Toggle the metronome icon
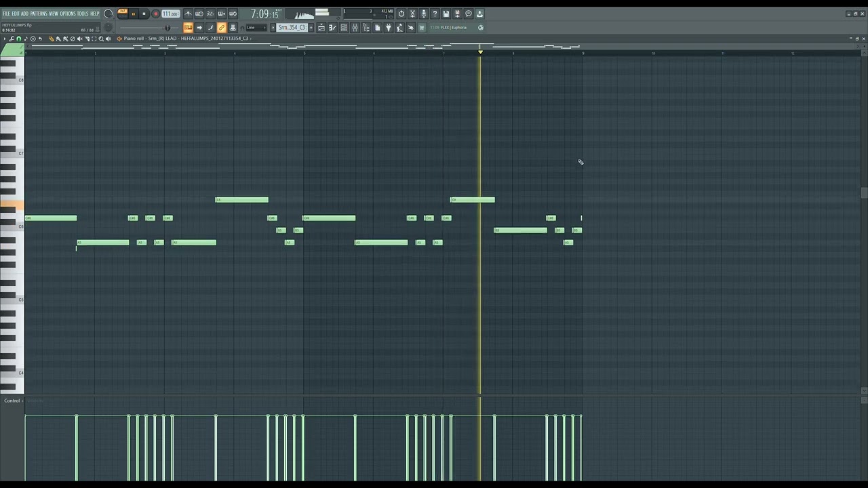Screen dimensions: 868x488 (x=188, y=14)
